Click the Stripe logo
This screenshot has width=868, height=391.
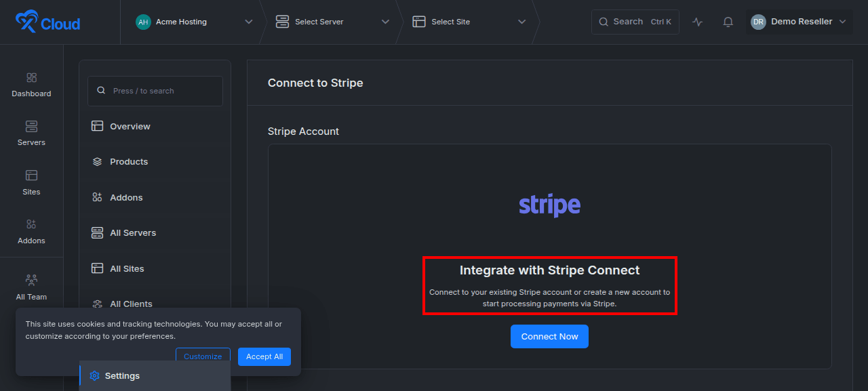(x=549, y=205)
